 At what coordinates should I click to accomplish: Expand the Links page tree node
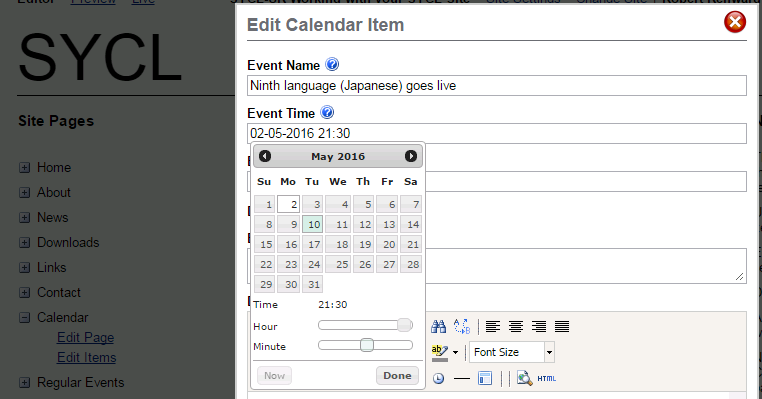[24, 268]
